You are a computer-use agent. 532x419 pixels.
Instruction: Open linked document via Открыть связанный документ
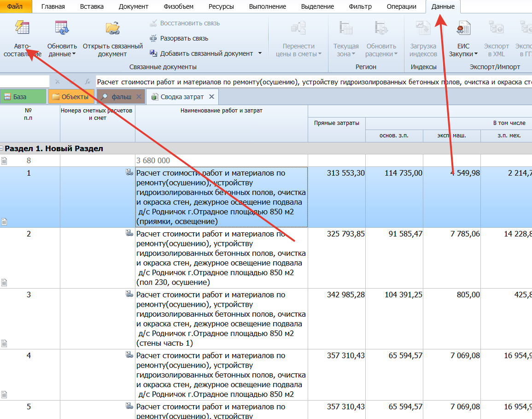tap(112, 29)
